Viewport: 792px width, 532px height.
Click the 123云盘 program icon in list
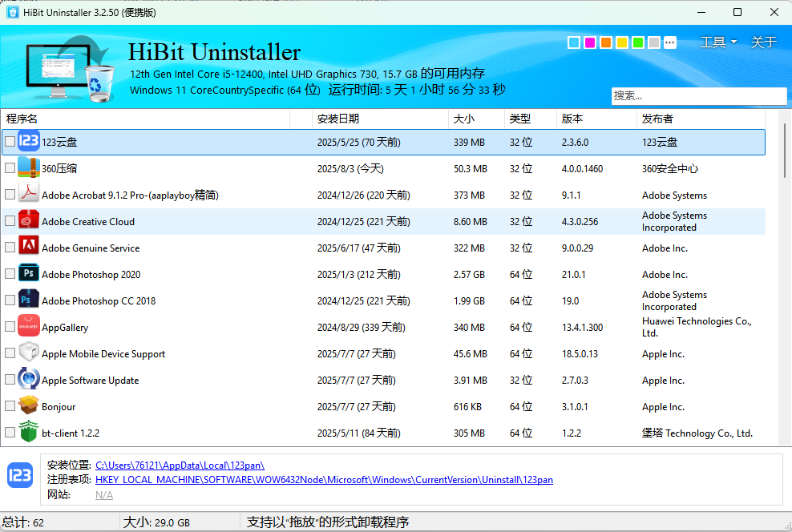pyautogui.click(x=28, y=141)
